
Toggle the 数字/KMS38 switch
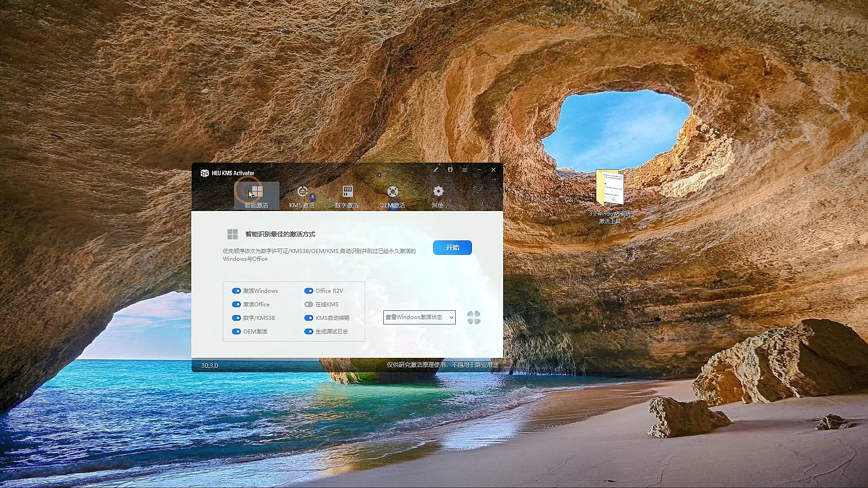[x=236, y=318]
